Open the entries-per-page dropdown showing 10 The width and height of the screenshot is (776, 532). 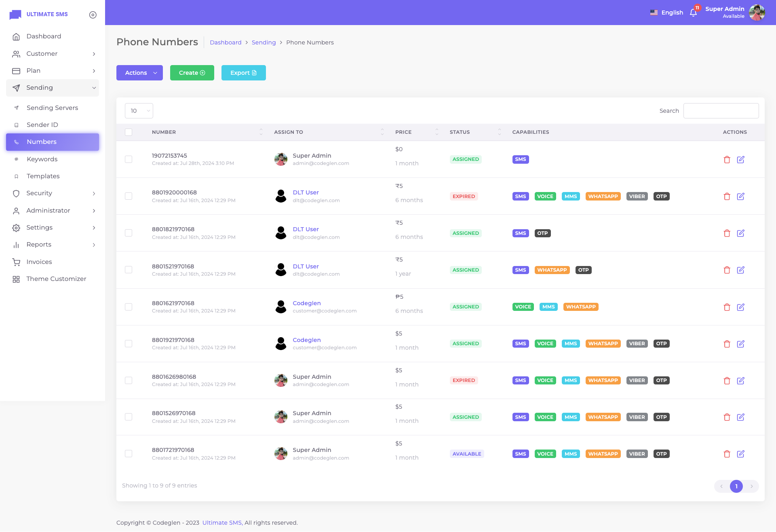pos(139,111)
